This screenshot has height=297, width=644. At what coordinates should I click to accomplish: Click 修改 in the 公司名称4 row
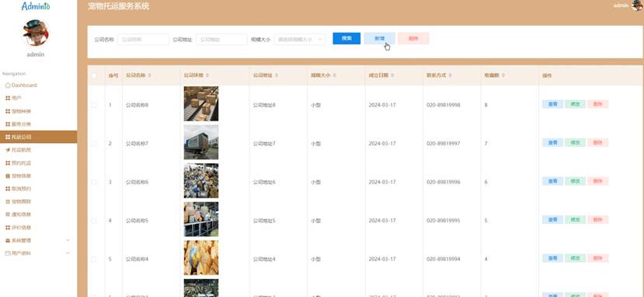(576, 258)
